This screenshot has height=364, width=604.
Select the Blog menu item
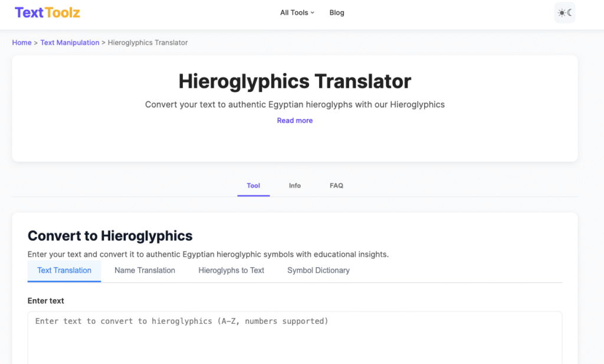click(336, 12)
